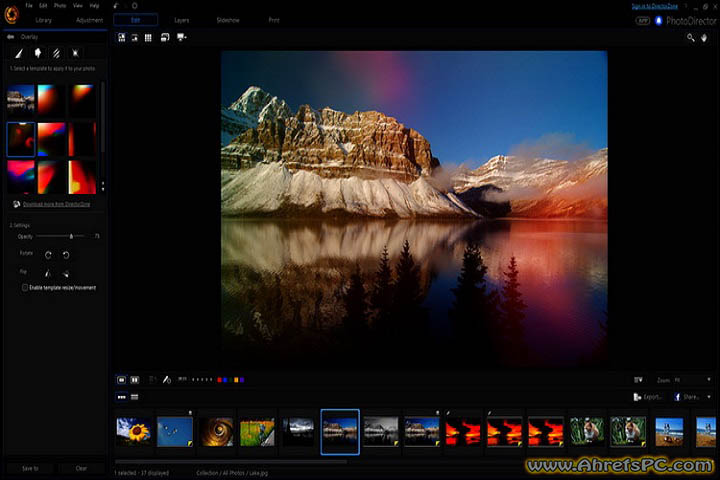Open the Photo menu
Image resolution: width=720 pixels, height=480 pixels.
tap(60, 6)
